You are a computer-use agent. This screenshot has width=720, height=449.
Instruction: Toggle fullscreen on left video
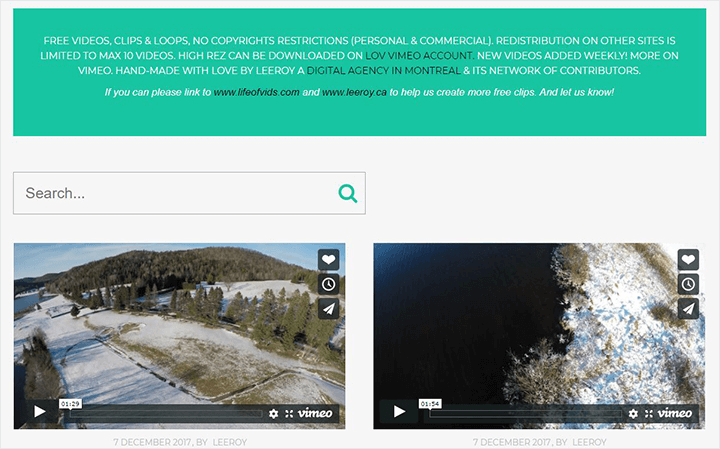289,413
